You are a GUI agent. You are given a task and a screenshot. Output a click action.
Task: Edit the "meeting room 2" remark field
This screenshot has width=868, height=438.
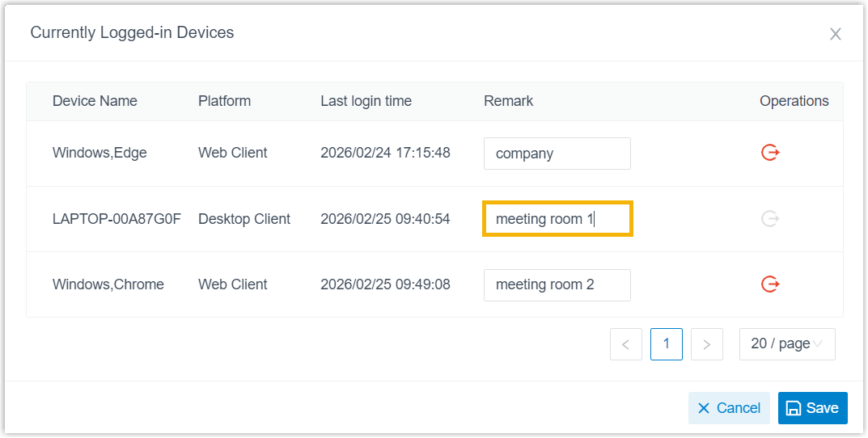coord(557,284)
